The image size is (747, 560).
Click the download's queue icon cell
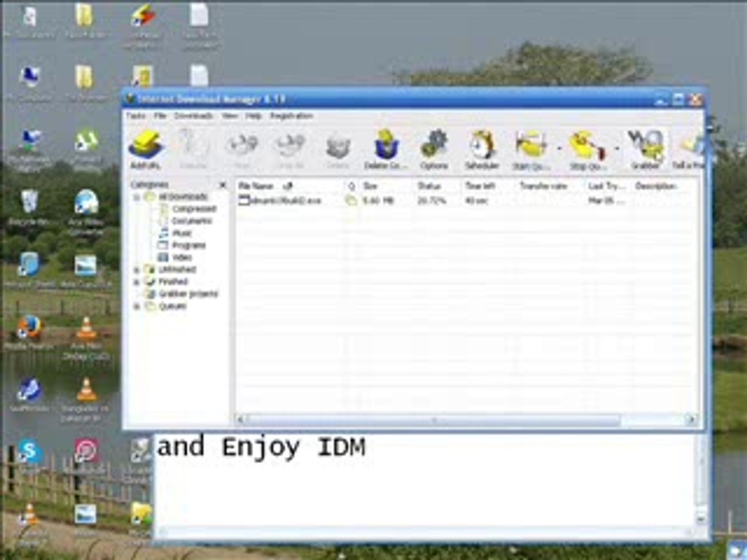(x=351, y=201)
